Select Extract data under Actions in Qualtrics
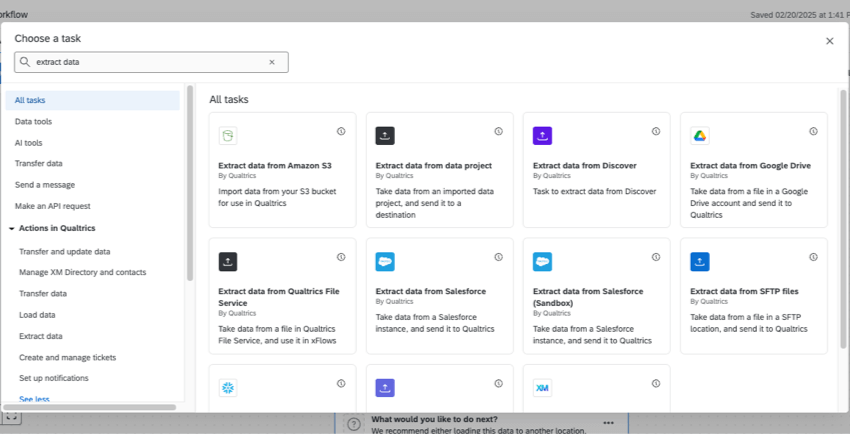This screenshot has width=850, height=434. pyautogui.click(x=41, y=336)
